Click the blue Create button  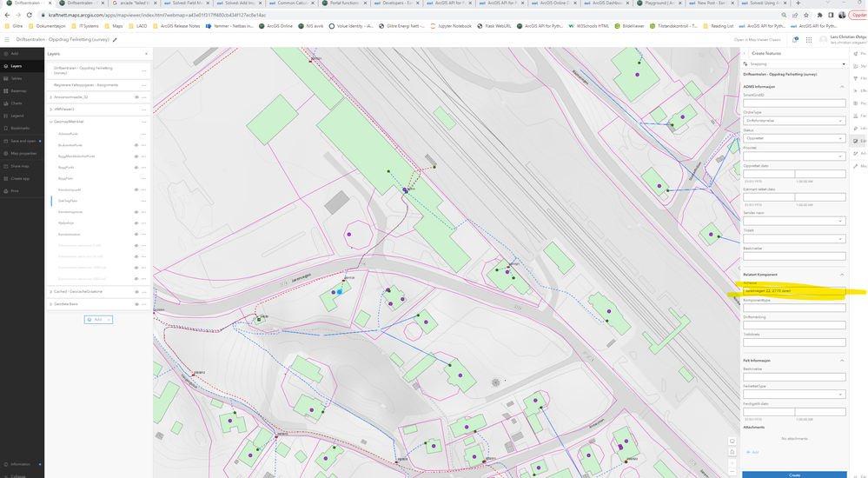[794, 475]
